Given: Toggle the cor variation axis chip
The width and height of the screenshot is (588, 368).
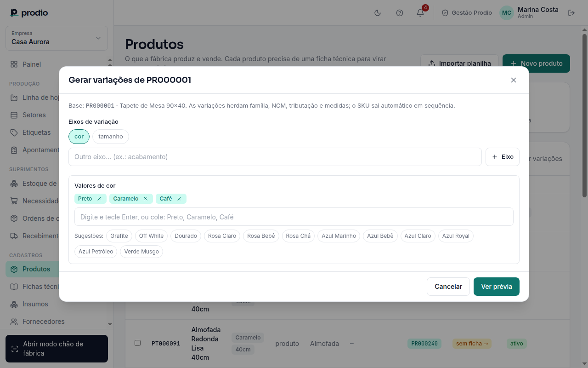Looking at the screenshot, I should coord(79,137).
